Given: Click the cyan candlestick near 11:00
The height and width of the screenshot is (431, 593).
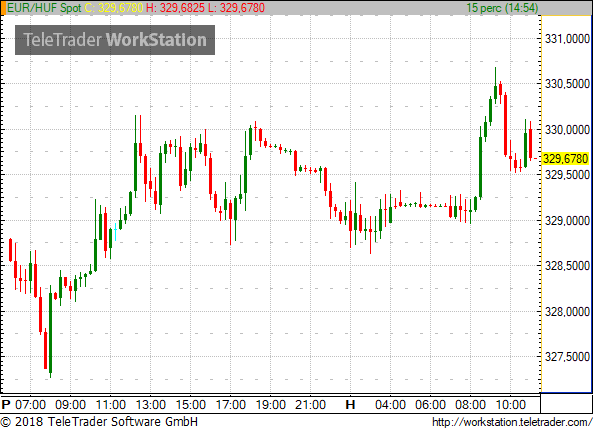Looking at the screenshot, I should point(115,232).
